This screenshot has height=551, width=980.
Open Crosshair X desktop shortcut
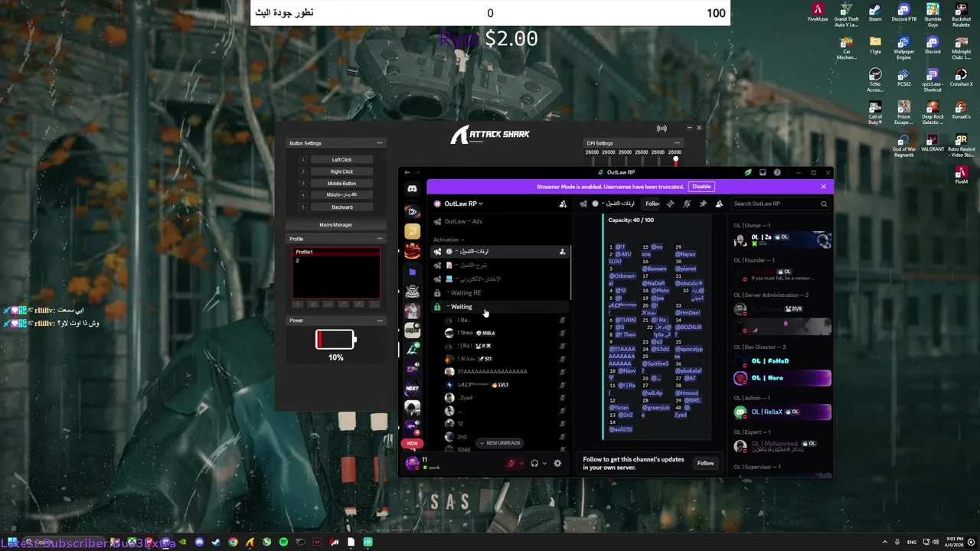click(x=961, y=78)
